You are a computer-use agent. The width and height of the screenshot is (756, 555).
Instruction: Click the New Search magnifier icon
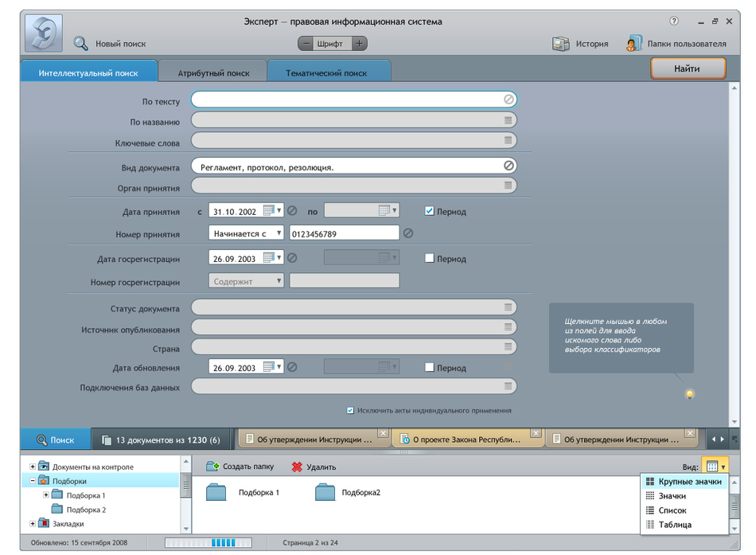[x=81, y=44]
